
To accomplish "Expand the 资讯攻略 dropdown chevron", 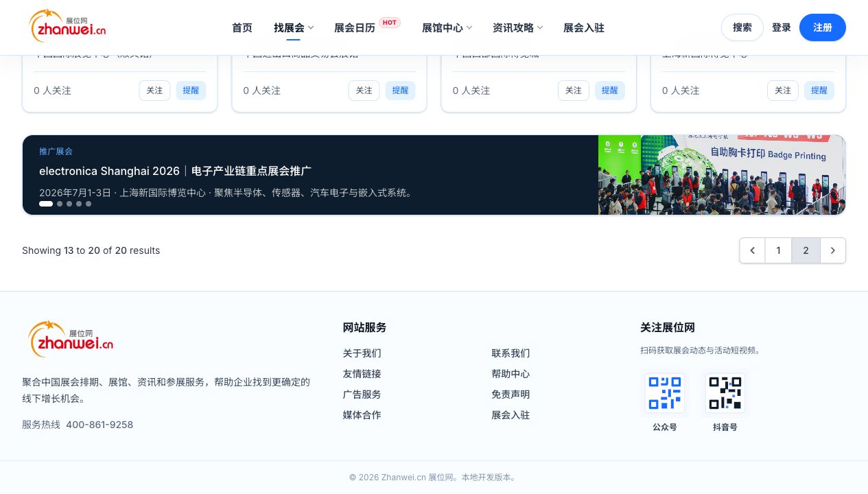I will pos(540,27).
